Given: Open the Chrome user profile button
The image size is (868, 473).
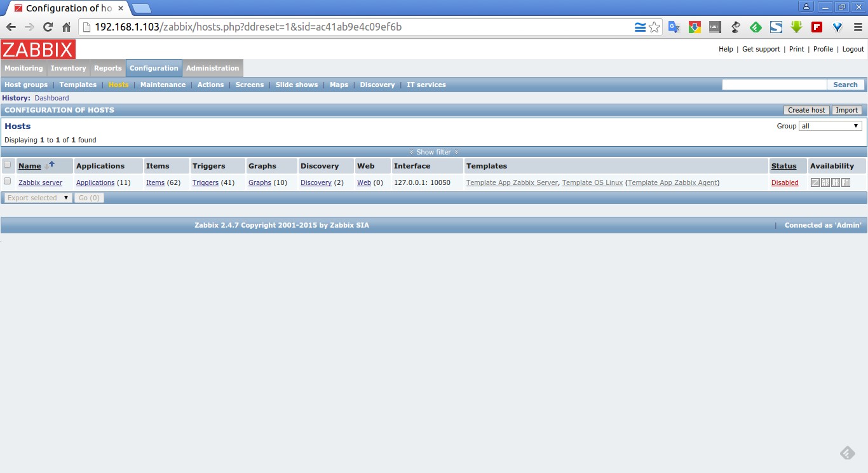Looking at the screenshot, I should (x=806, y=7).
